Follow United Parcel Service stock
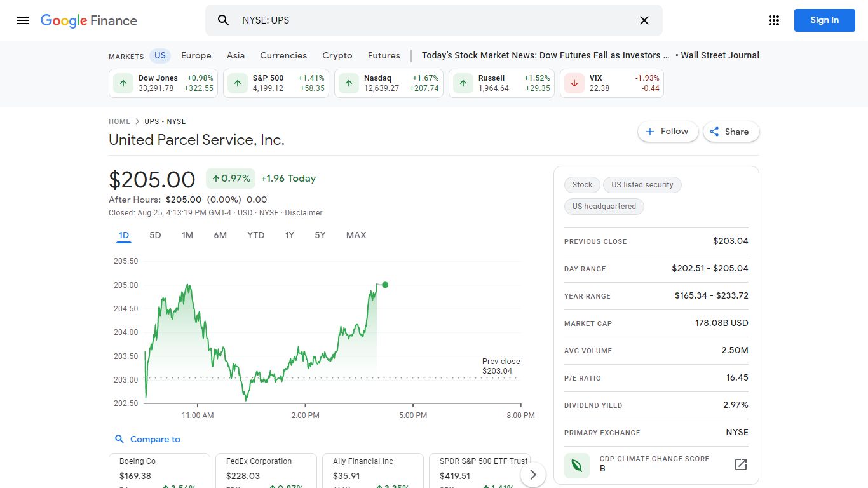 (x=668, y=132)
